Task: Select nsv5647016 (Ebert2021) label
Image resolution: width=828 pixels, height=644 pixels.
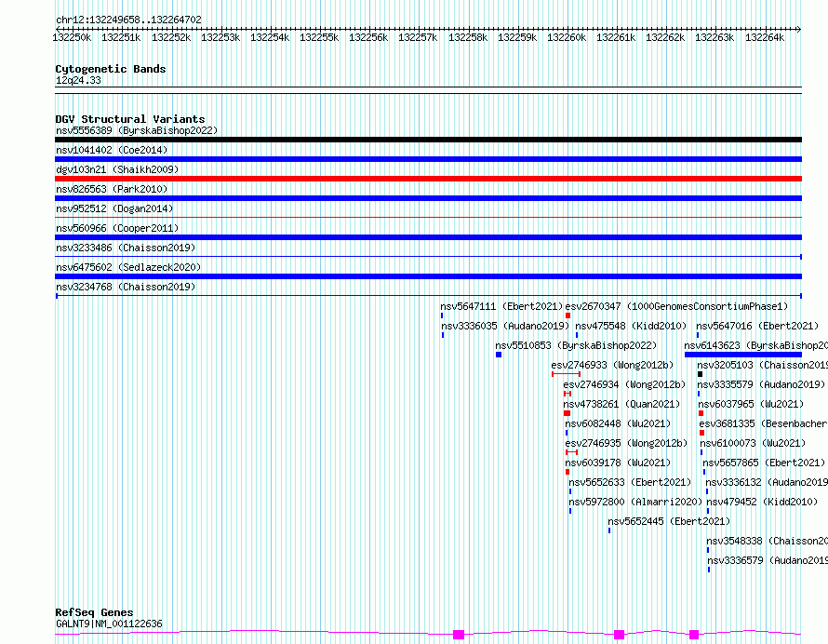Action: click(757, 326)
